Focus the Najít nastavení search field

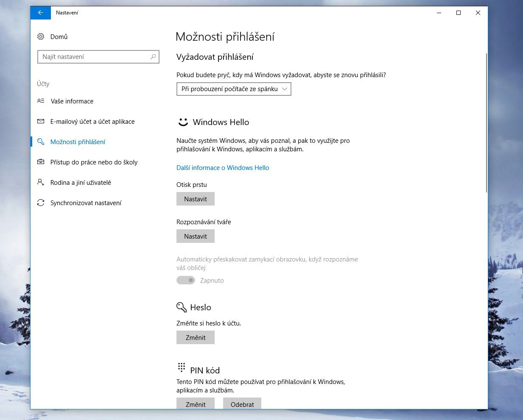click(98, 57)
